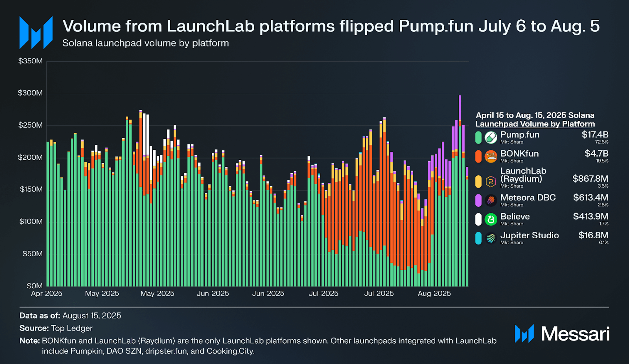The height and width of the screenshot is (364, 629).
Task: Click the white Believe color swatch
Action: click(478, 219)
